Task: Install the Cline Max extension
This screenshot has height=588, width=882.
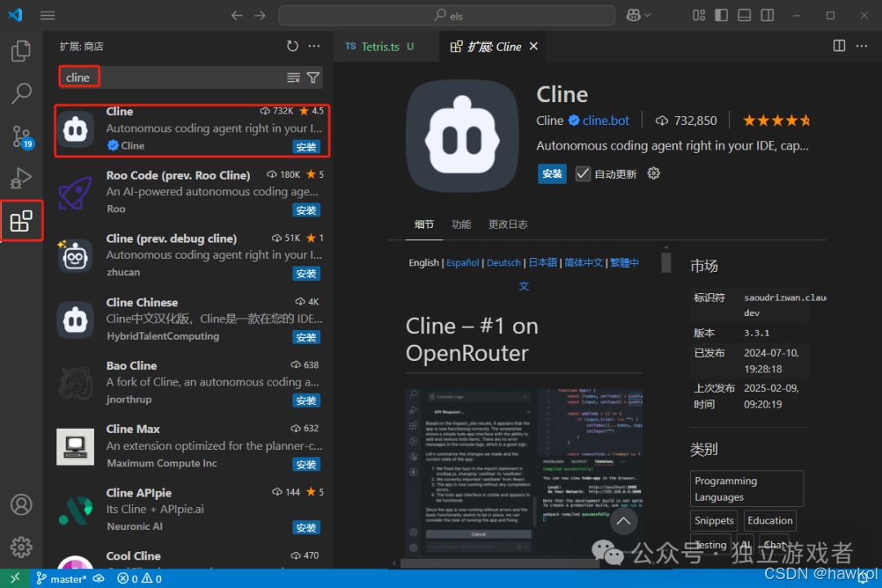Action: coord(306,465)
